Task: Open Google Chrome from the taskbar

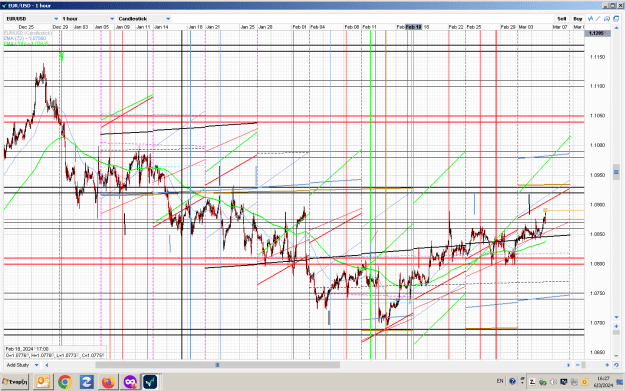Action: [x=65, y=382]
